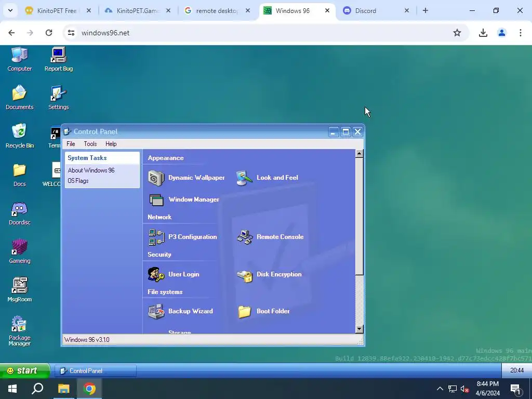Image resolution: width=532 pixels, height=399 pixels.
Task: Open the Chrome profile icon
Action: (x=502, y=33)
